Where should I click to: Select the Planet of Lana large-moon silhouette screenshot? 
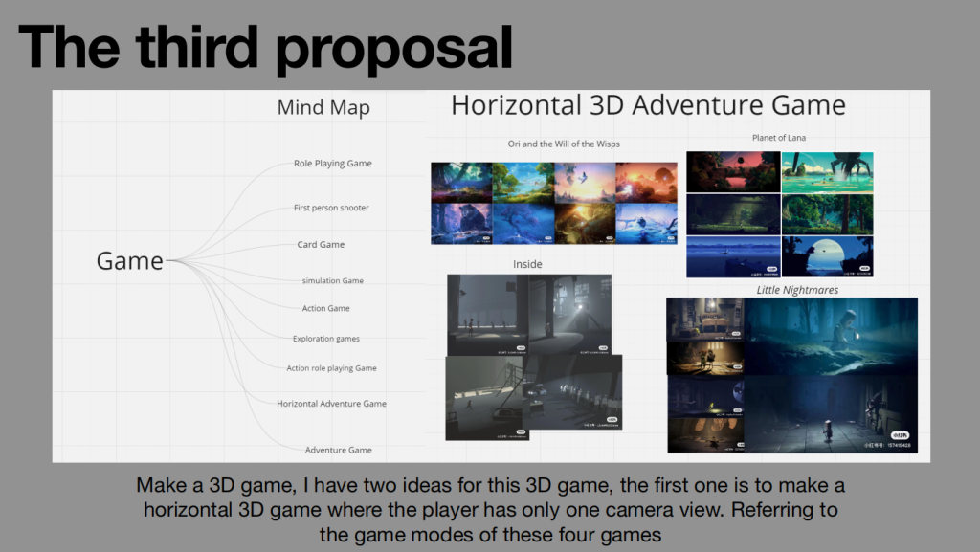(828, 256)
